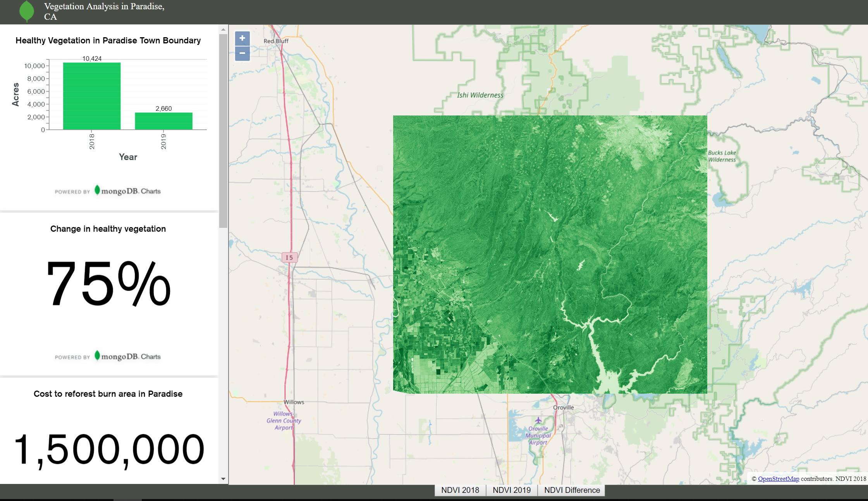This screenshot has height=501, width=868.
Task: Click the Ishi Wilderness map label
Action: click(x=480, y=95)
